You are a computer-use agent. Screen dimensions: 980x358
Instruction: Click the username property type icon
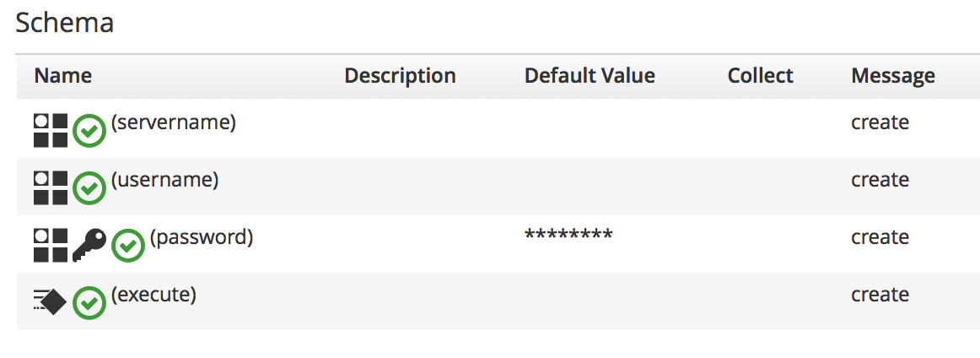[x=51, y=188]
